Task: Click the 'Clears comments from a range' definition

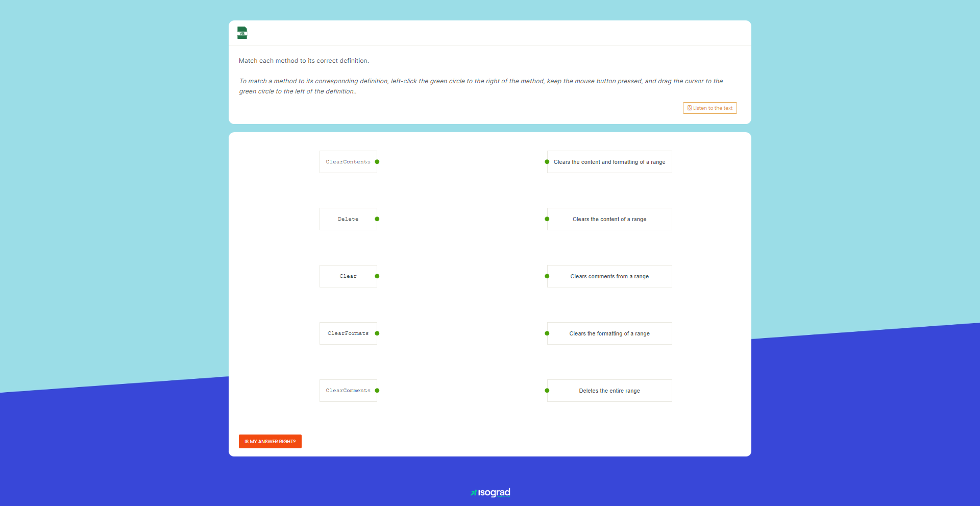Action: [x=609, y=276]
